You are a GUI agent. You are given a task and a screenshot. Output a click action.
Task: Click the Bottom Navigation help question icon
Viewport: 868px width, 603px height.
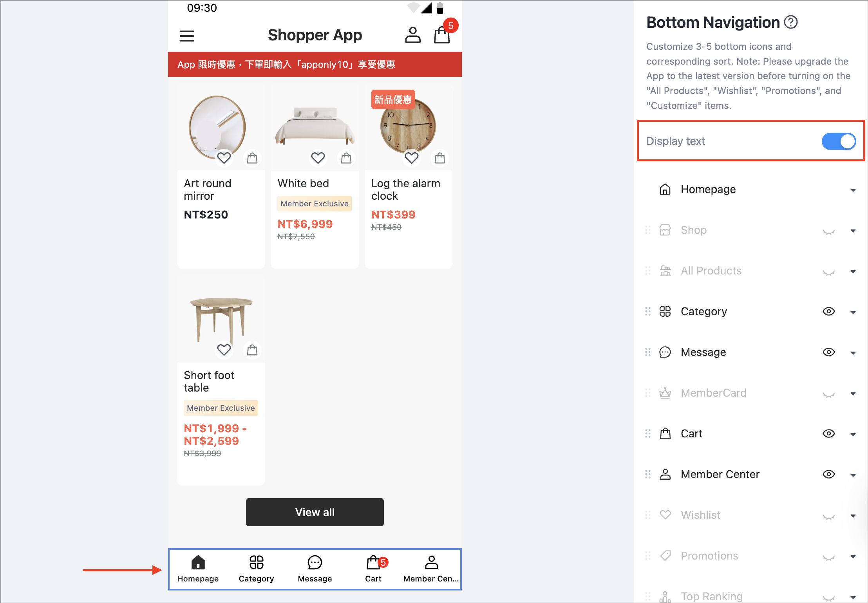(791, 22)
